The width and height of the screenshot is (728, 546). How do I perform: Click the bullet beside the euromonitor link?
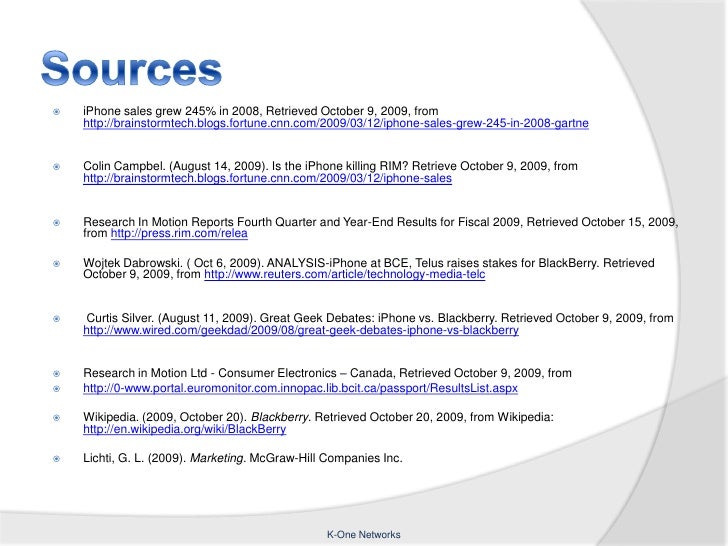pyautogui.click(x=57, y=389)
